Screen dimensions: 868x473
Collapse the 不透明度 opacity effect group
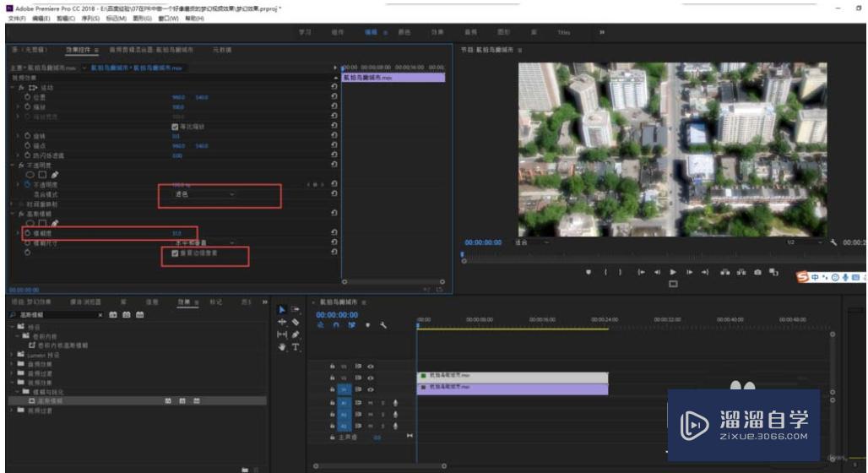(14, 165)
